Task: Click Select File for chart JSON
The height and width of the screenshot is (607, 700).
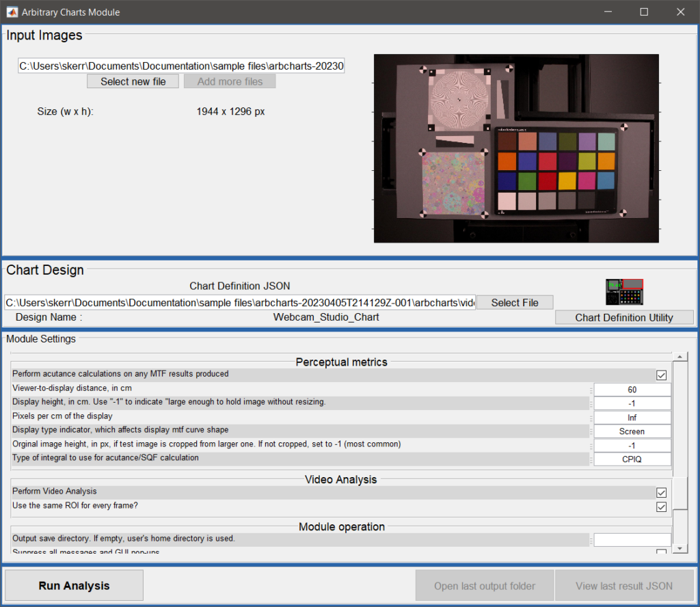Action: click(514, 303)
